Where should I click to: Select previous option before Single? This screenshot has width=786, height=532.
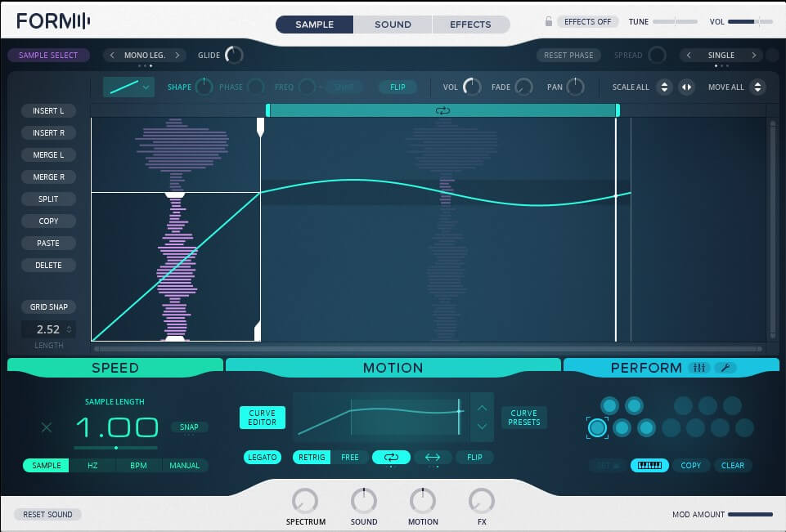coord(689,56)
